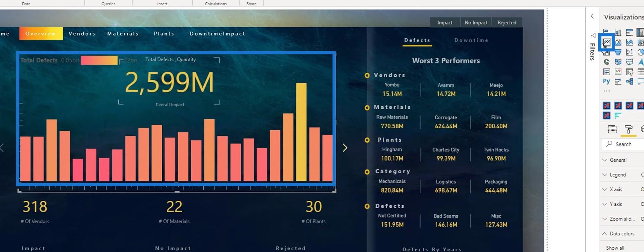Select the tallest yellow bar in chart

(x=301, y=132)
